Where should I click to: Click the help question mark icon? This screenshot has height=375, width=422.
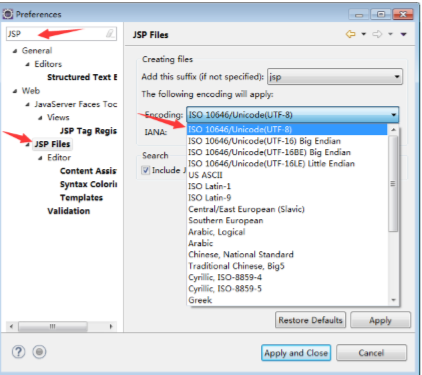coord(19,352)
